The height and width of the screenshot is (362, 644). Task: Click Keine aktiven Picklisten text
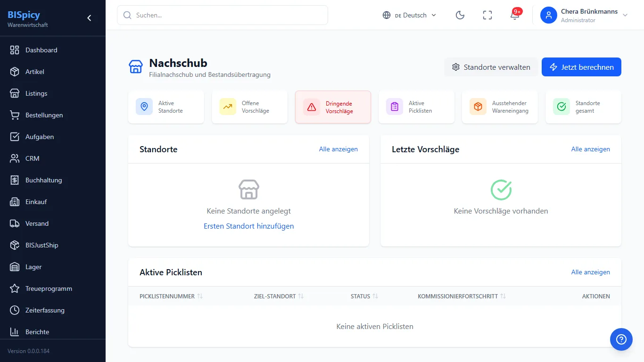click(x=375, y=326)
